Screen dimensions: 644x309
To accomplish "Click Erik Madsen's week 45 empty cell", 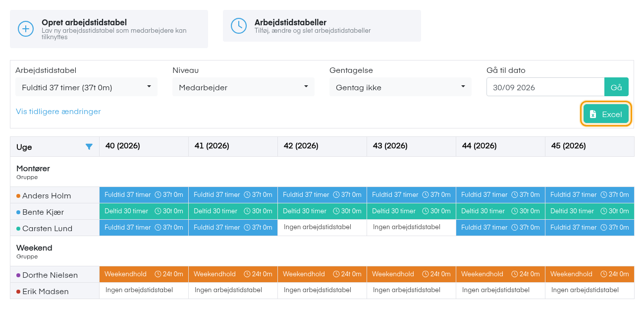I will pos(590,291).
